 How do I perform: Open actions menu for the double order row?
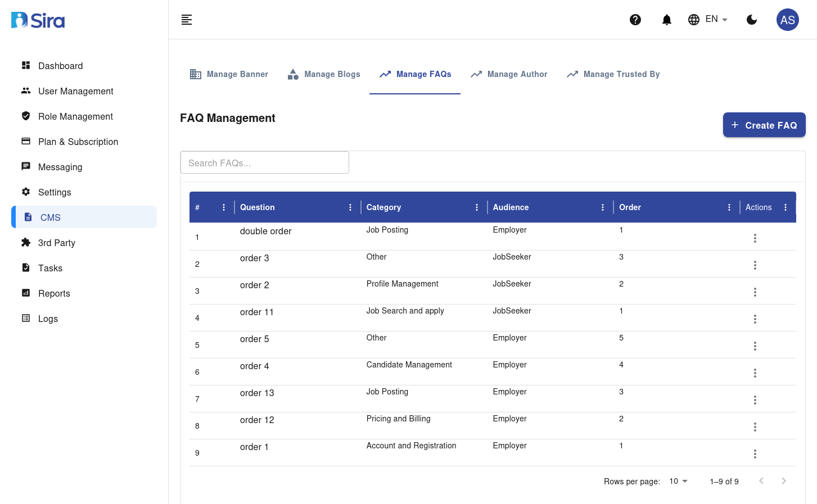click(755, 238)
